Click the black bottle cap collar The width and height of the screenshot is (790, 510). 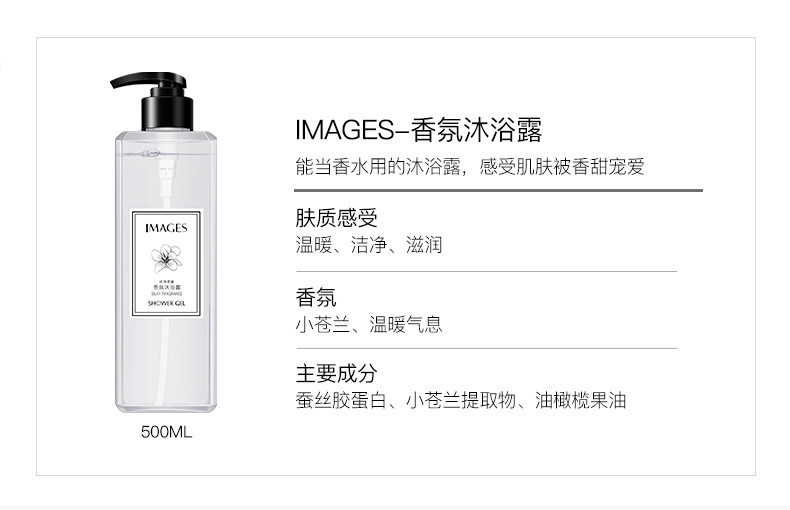[167, 112]
